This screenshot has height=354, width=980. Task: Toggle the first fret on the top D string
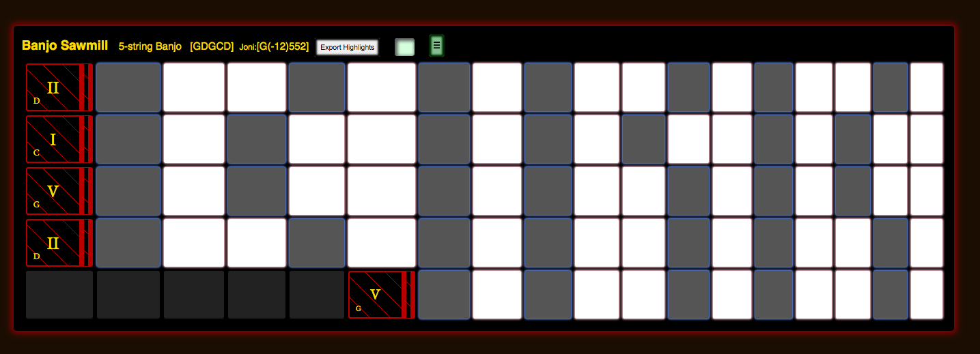click(x=128, y=87)
